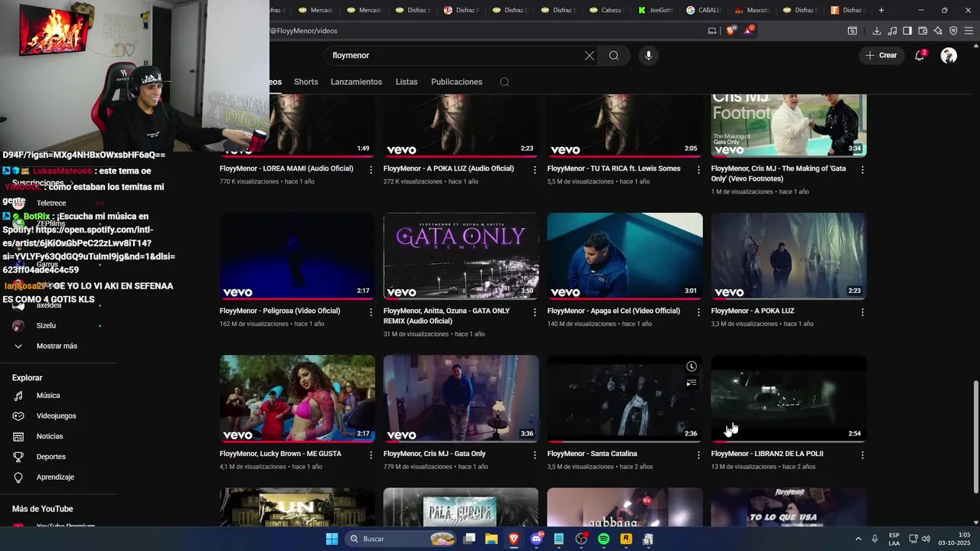Open a new browser tab with plus

pyautogui.click(x=881, y=10)
